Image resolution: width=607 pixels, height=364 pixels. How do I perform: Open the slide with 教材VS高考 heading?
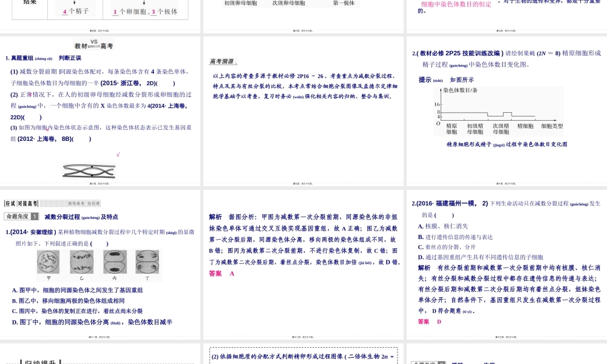coord(100,111)
